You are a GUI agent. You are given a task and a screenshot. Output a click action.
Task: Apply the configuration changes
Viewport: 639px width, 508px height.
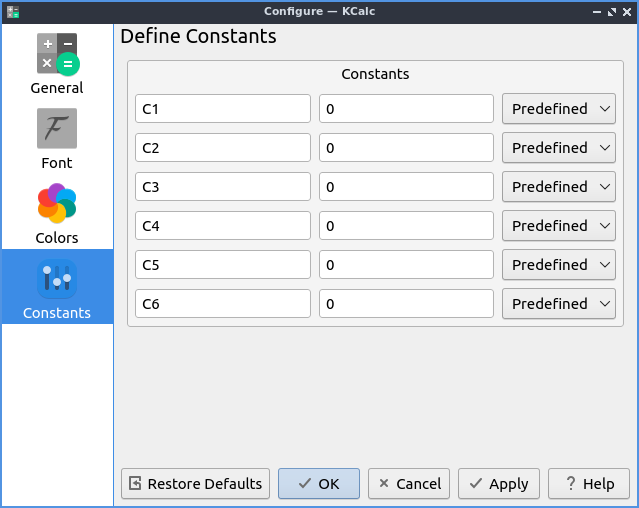(x=499, y=484)
